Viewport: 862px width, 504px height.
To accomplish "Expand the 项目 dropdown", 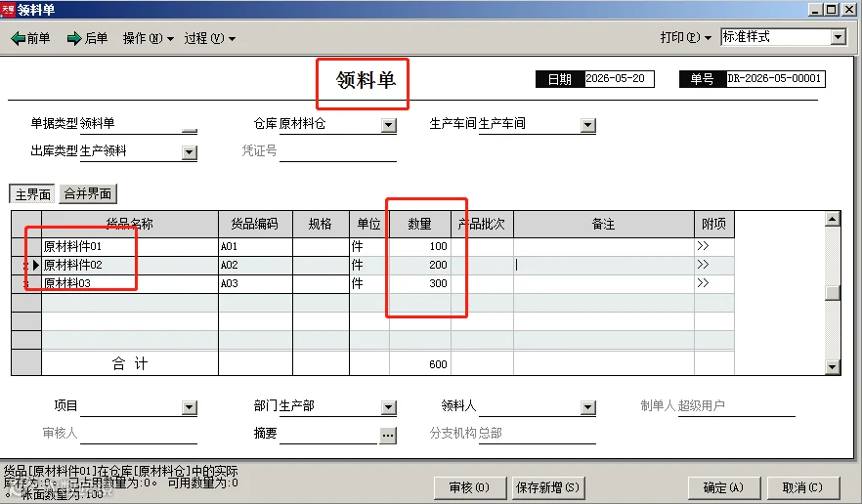I will pos(190,407).
